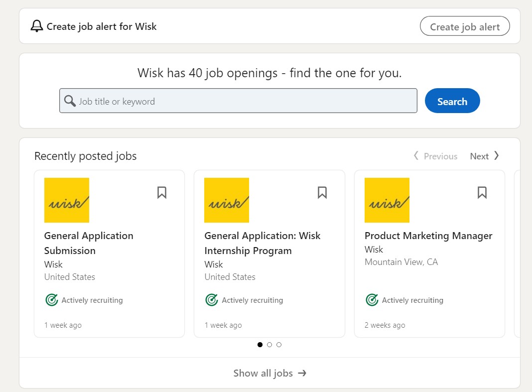Click the Actively recruiting icon on the Internship Program card
This screenshot has width=532, height=392.
(x=212, y=300)
